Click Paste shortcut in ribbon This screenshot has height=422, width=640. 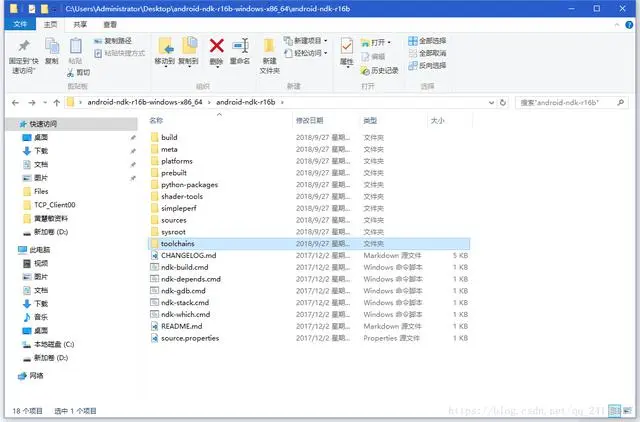pyautogui.click(x=120, y=53)
